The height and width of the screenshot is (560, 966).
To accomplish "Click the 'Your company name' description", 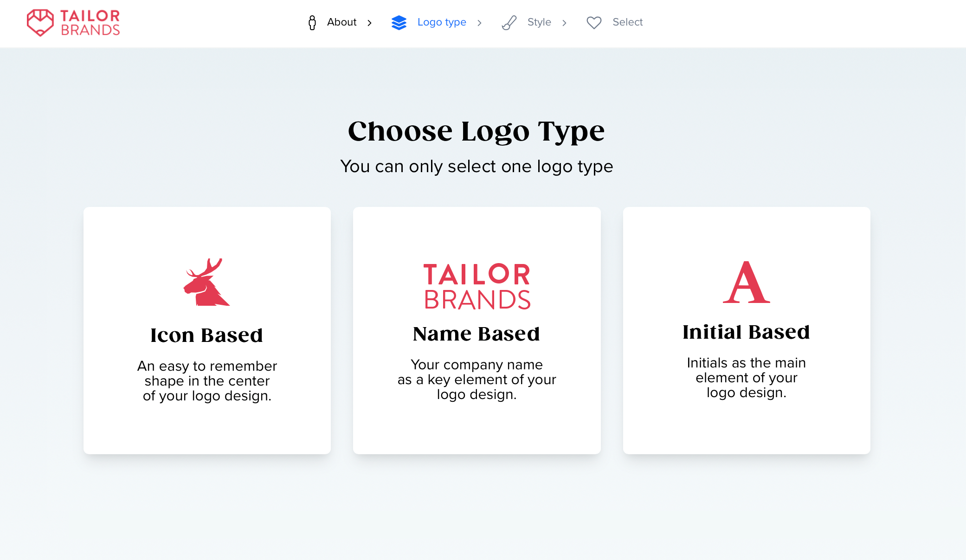I will [x=477, y=380].
